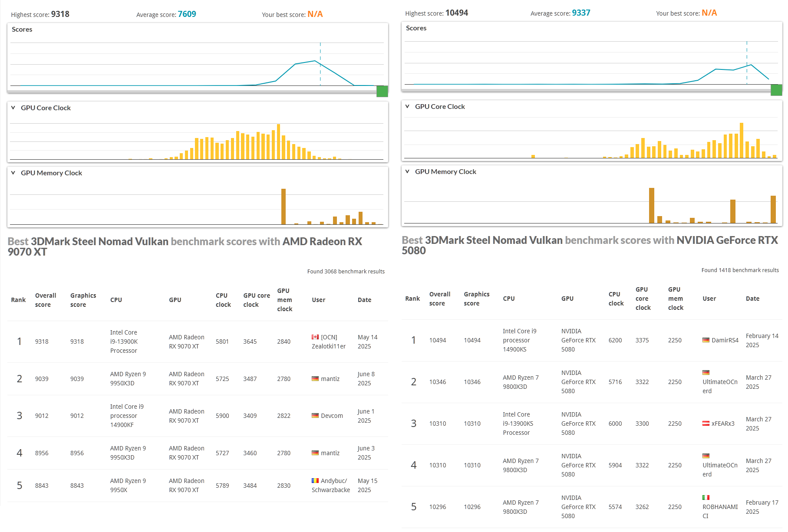
Task: Click Overall score column header in RX 9070 XT table
Action: coord(46,300)
